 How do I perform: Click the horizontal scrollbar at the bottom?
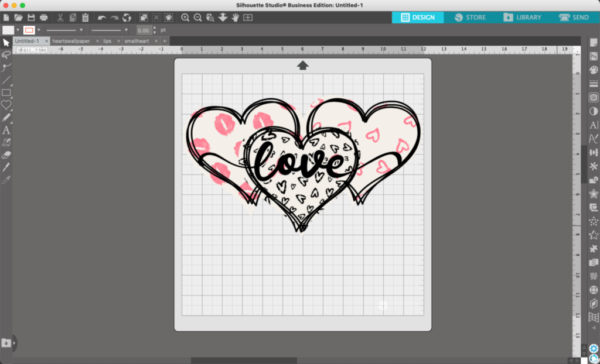tap(244, 360)
